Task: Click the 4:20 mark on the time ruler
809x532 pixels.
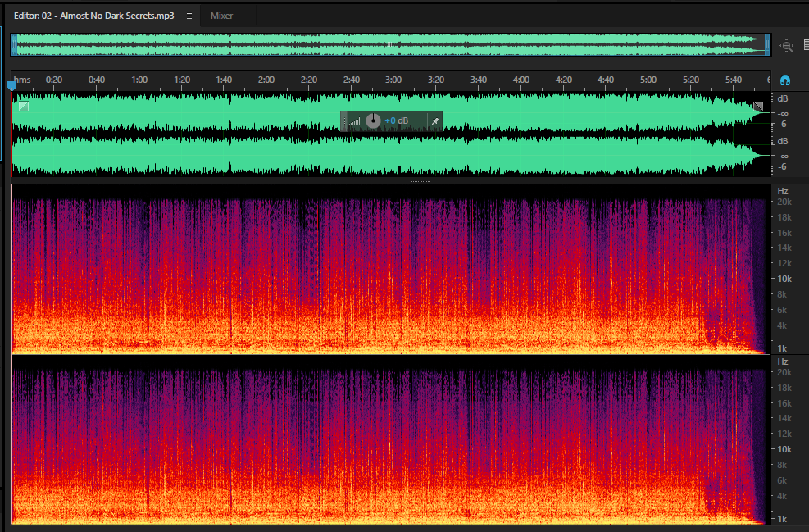Action: (563, 80)
